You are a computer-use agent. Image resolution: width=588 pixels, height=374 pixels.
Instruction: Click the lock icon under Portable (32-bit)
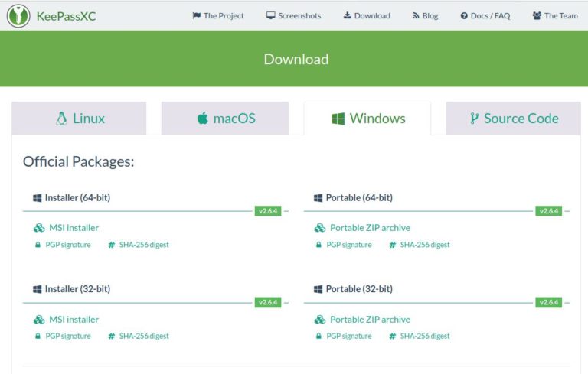(x=318, y=337)
